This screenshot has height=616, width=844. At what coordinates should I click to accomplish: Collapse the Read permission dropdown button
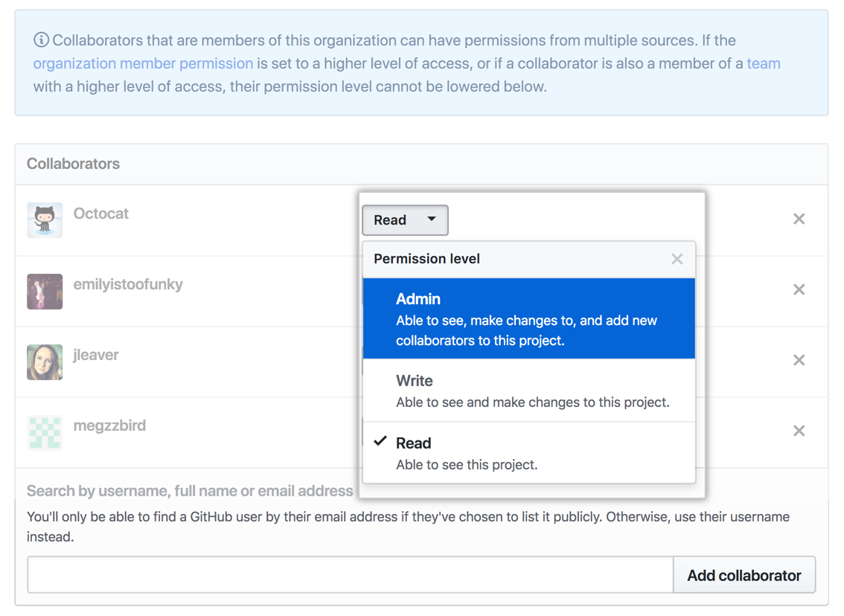tap(405, 220)
